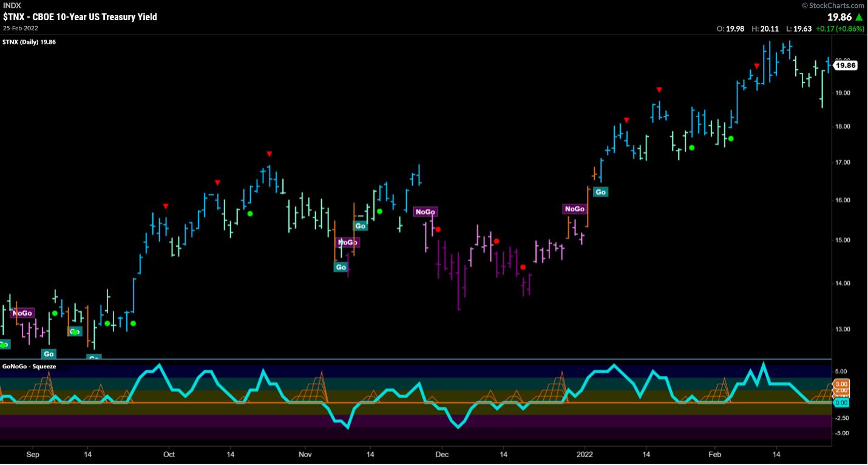Image resolution: width=868 pixels, height=465 pixels.
Task: Select the cyan 0.00 oscillator value tag
Action: [843, 402]
